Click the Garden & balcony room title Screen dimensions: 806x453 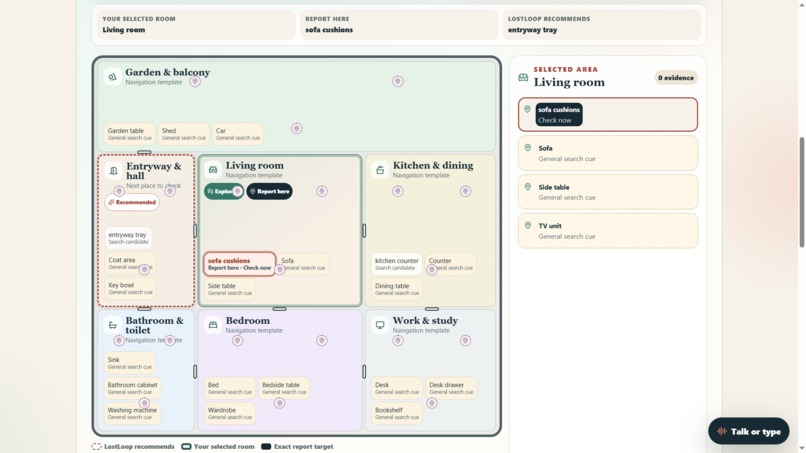(168, 73)
